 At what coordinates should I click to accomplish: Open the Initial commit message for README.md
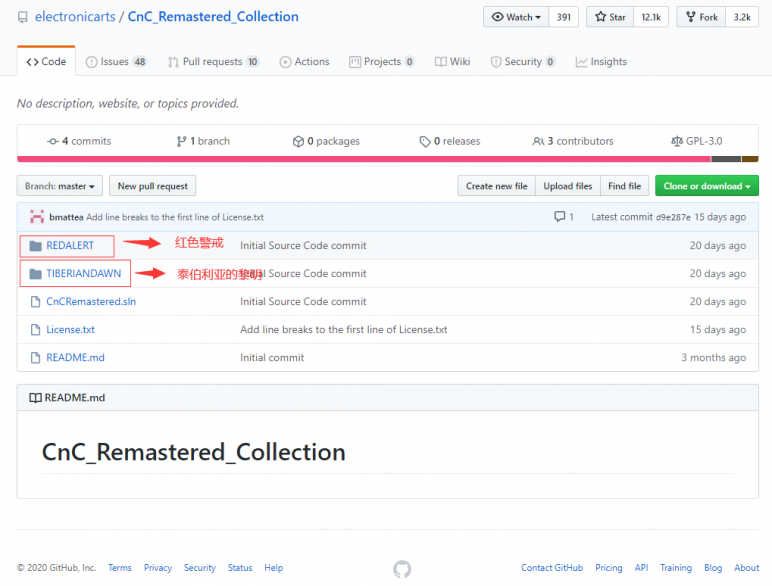[x=272, y=358]
